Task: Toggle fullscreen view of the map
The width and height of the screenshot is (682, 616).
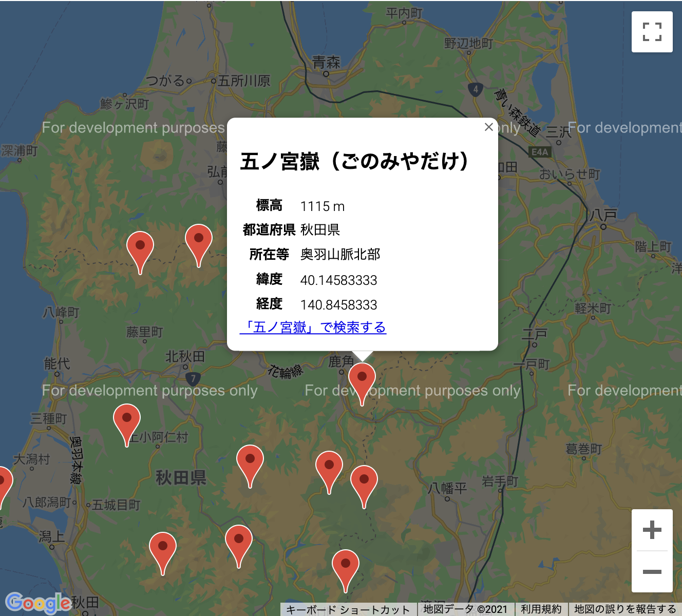Action: [652, 32]
